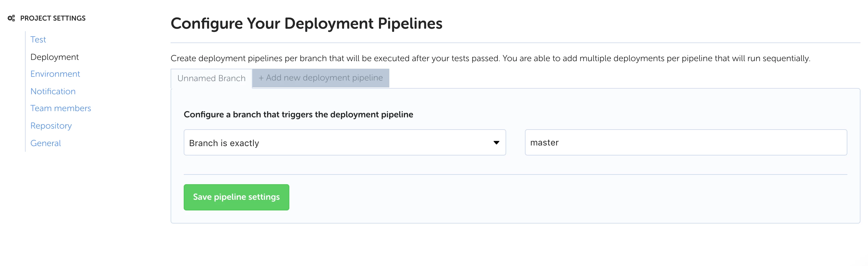Screen dimensions: 868x266
Task: Add new deployment pipeline tab
Action: (321, 78)
